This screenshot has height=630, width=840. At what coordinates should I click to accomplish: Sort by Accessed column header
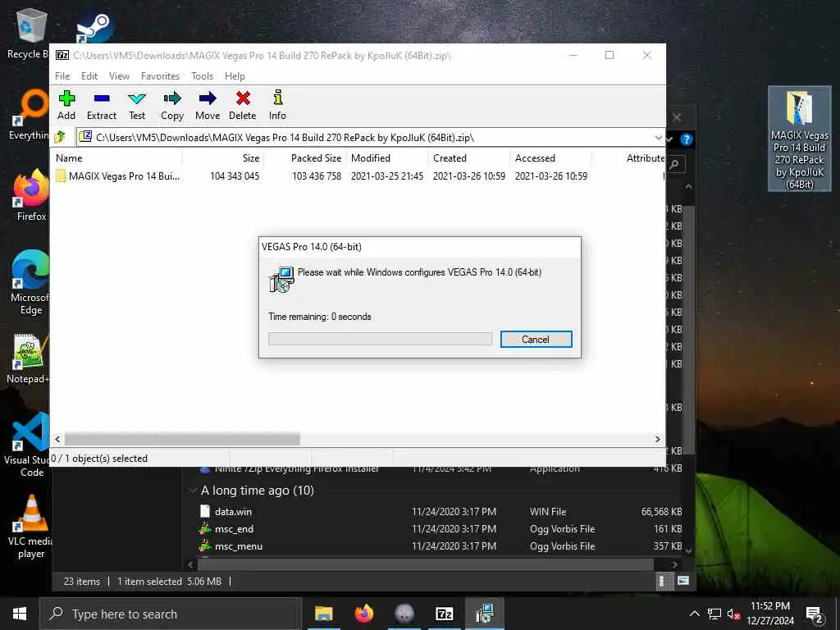click(x=550, y=158)
